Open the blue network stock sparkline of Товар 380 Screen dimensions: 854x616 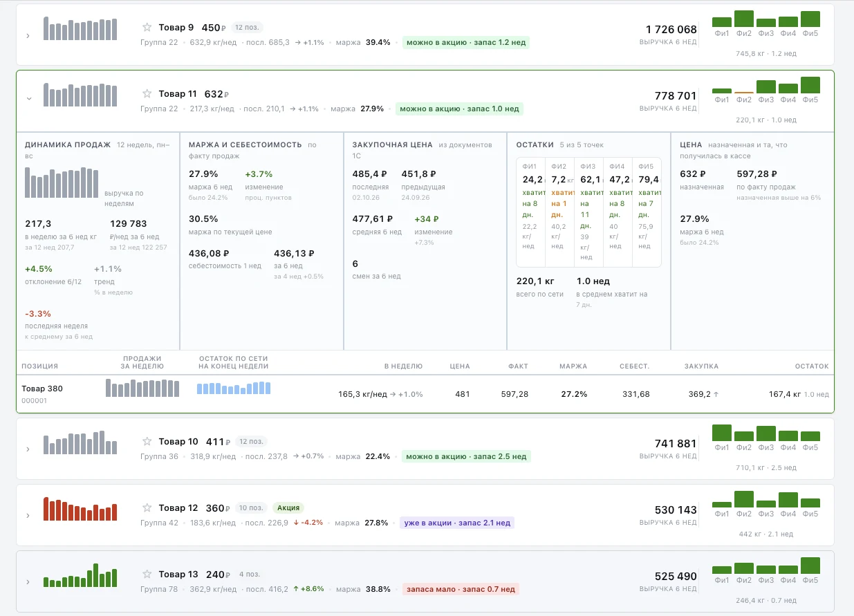coord(234,388)
